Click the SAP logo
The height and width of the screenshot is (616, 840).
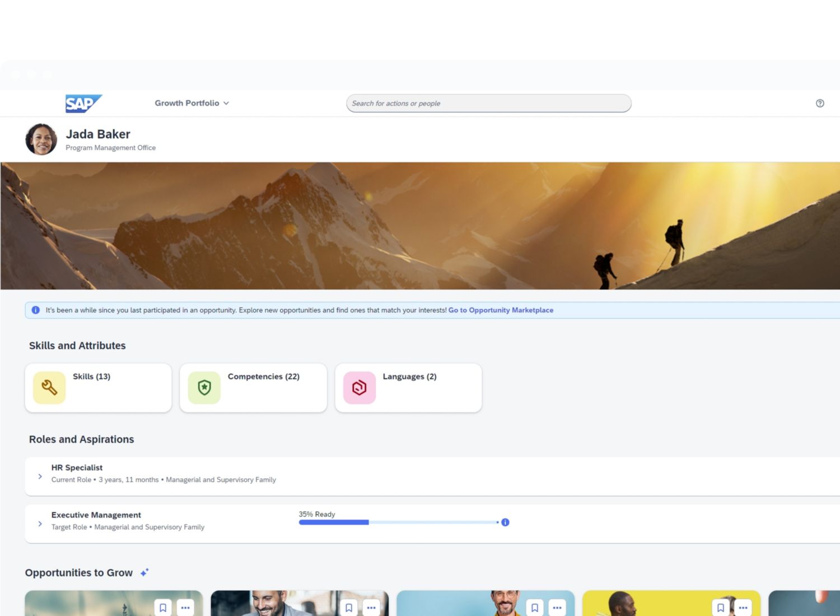point(83,104)
